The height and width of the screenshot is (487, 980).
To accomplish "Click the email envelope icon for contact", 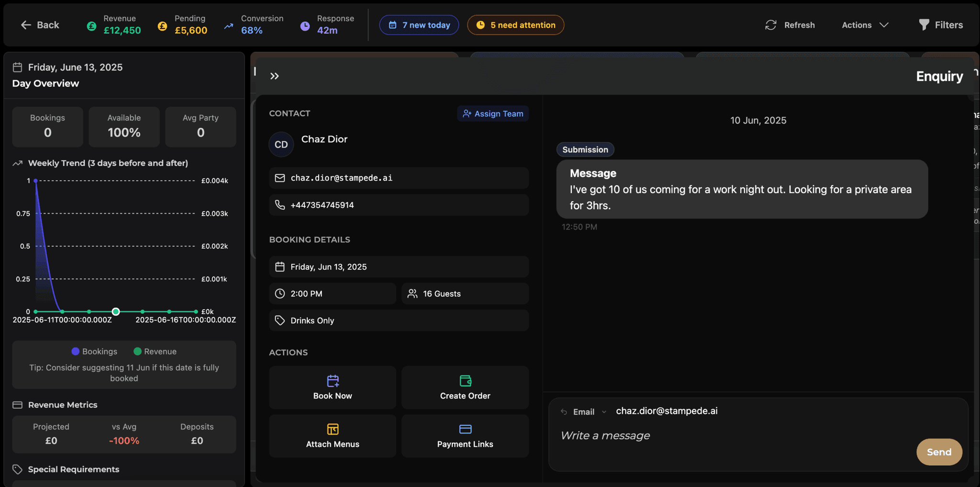I will 280,178.
